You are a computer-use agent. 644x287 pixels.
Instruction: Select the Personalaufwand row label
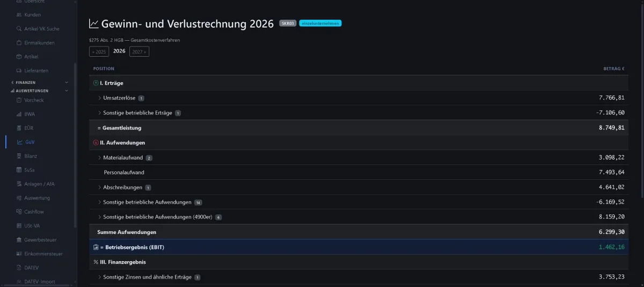point(124,173)
